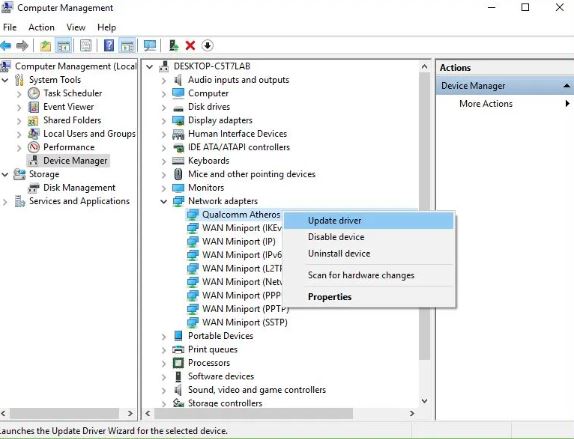Open the Help question mark toolbar icon
This screenshot has height=439, width=574.
click(x=109, y=46)
